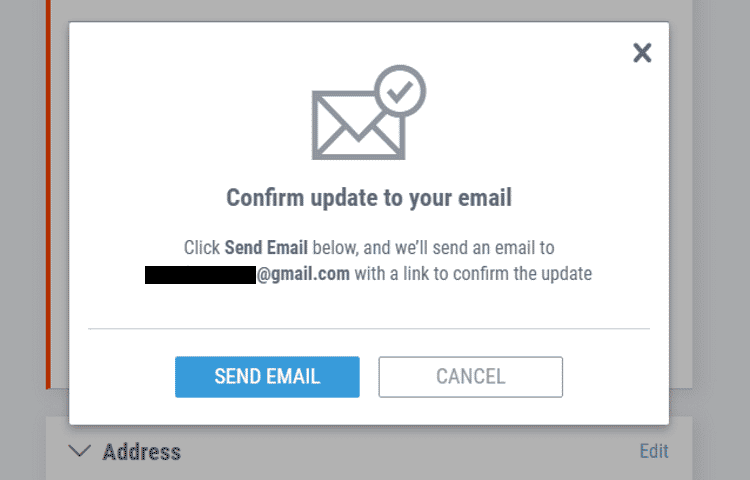Screen dimensions: 750x480
Task: Click the orange vertical bar behind dialog
Action: [x=47, y=200]
